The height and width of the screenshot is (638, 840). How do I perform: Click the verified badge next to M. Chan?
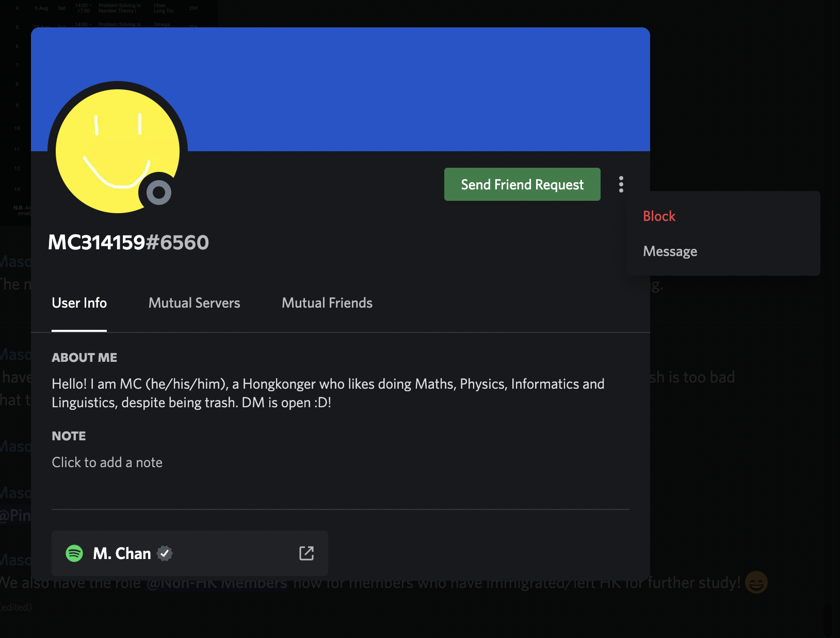(x=165, y=553)
